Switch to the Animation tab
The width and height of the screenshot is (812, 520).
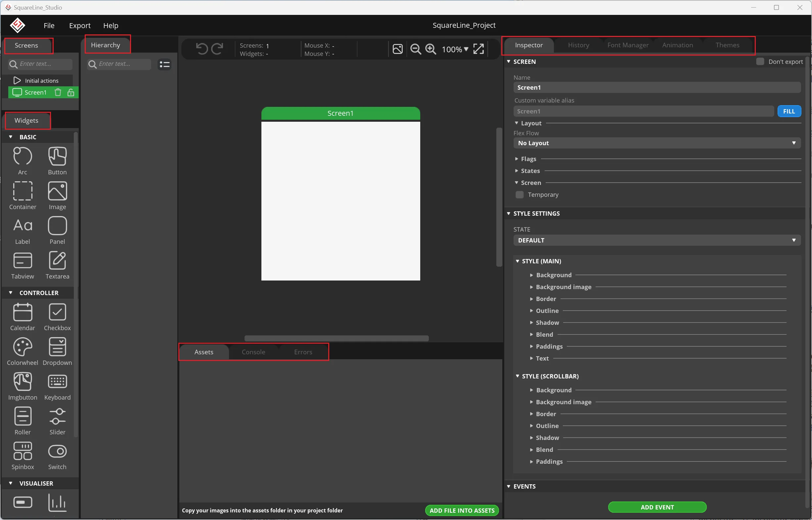click(x=678, y=45)
